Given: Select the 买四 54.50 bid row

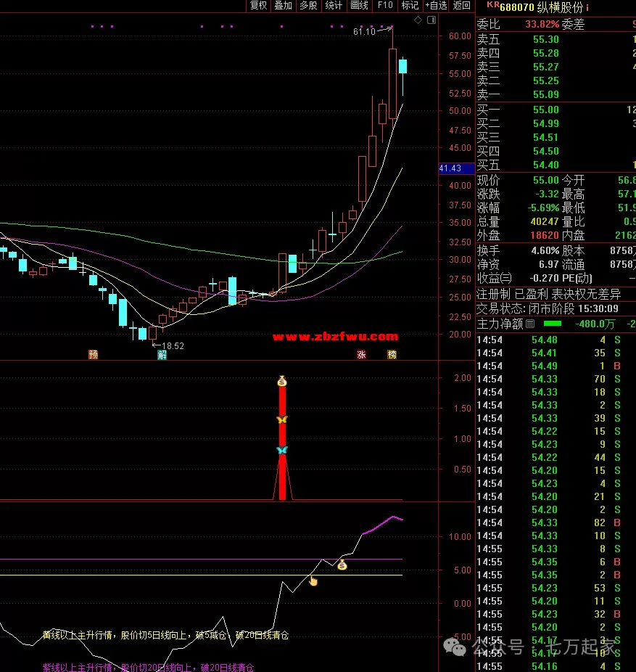Looking at the screenshot, I should [x=556, y=151].
